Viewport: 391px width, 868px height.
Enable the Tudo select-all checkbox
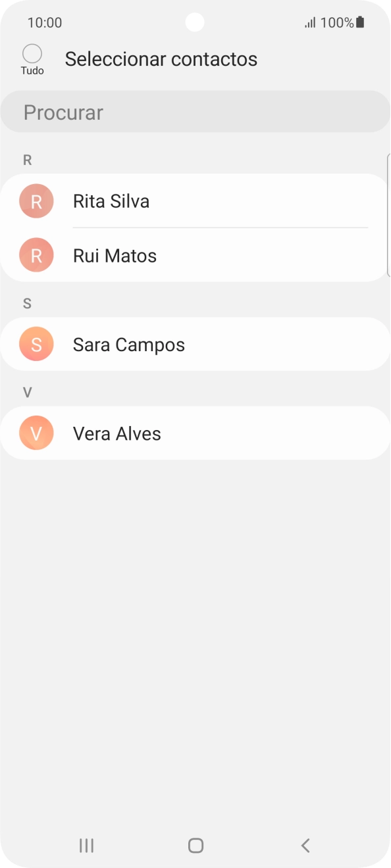(x=32, y=53)
